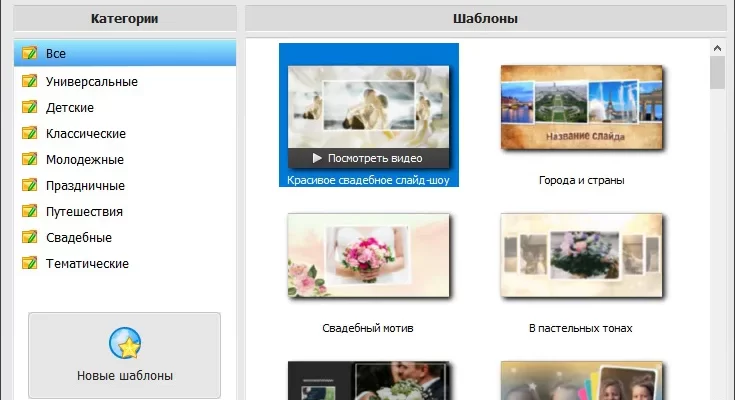The image size is (735, 400).
Task: Click the templates list scrollbar thumb
Action: (717, 73)
